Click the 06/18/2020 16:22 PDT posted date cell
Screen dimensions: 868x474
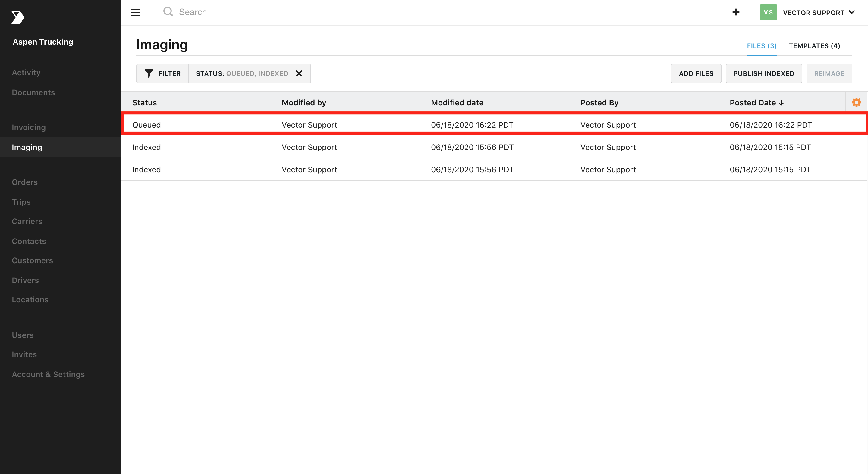click(x=771, y=125)
